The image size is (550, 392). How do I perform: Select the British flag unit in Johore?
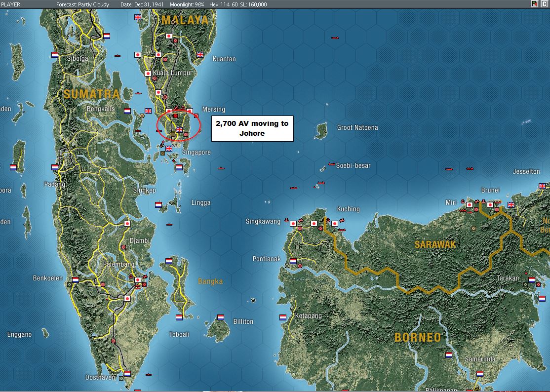[x=179, y=130]
